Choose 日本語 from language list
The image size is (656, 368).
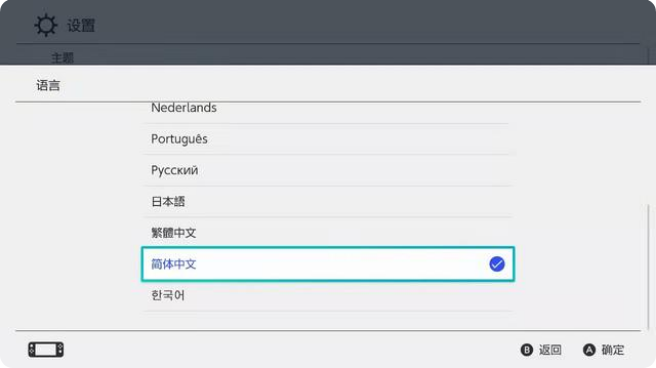pos(328,202)
